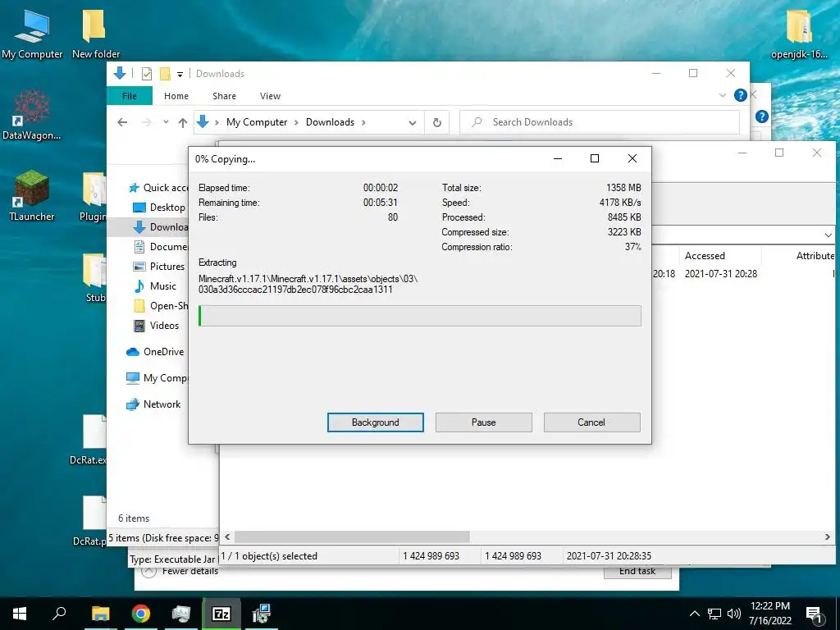The image size is (840, 630).
Task: Click the new folder quick toolbar icon
Action: (x=165, y=74)
